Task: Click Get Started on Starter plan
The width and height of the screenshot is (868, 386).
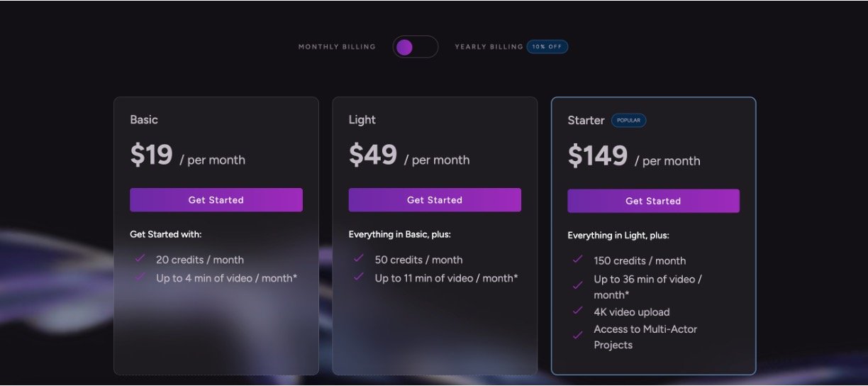Action: (x=653, y=201)
